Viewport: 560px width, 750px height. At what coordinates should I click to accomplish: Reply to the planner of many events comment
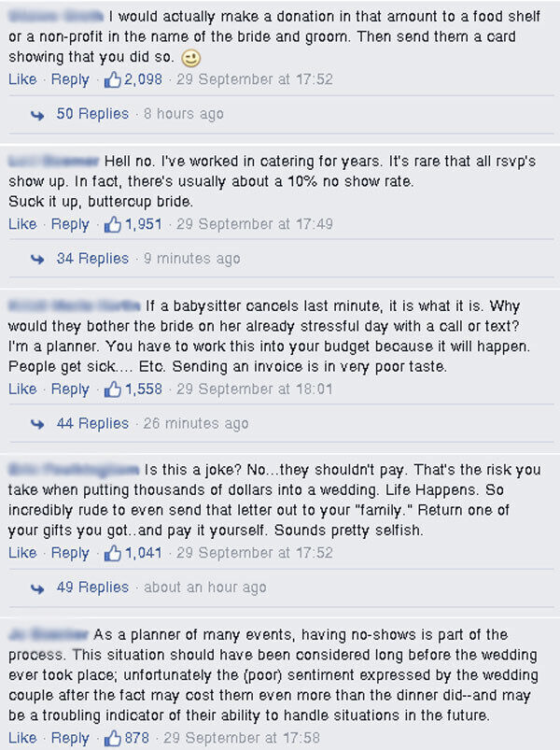[x=70, y=739]
